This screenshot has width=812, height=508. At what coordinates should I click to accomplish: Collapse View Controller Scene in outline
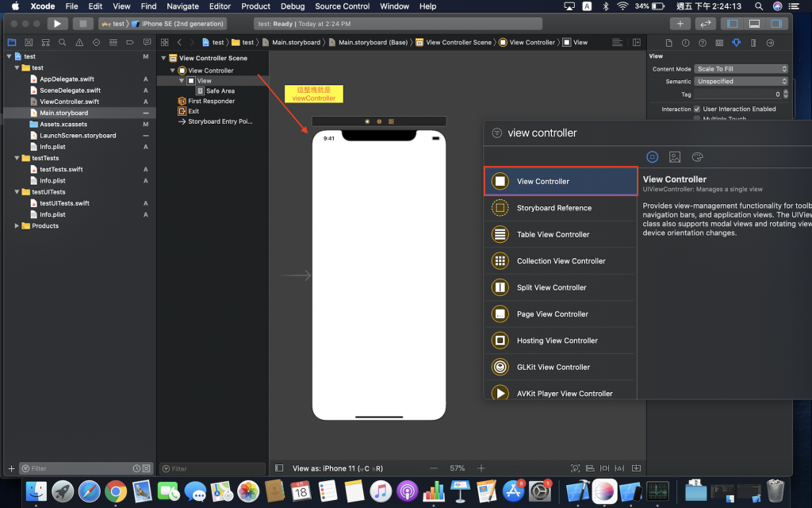(x=163, y=58)
